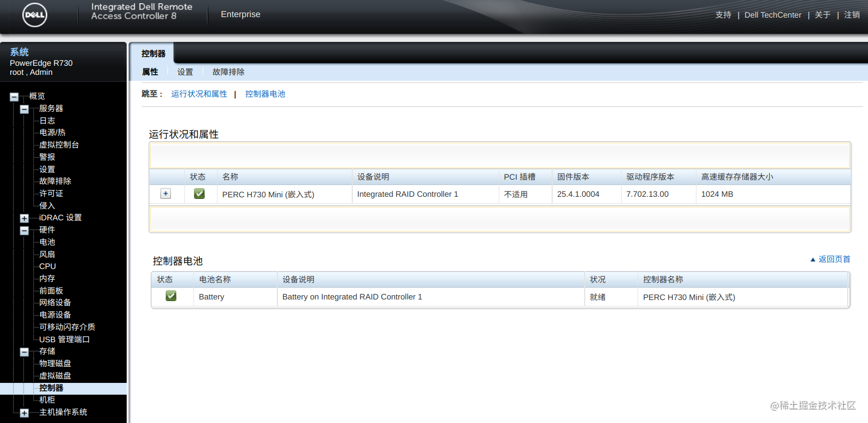Select the 服务器 tree item label

(x=51, y=108)
